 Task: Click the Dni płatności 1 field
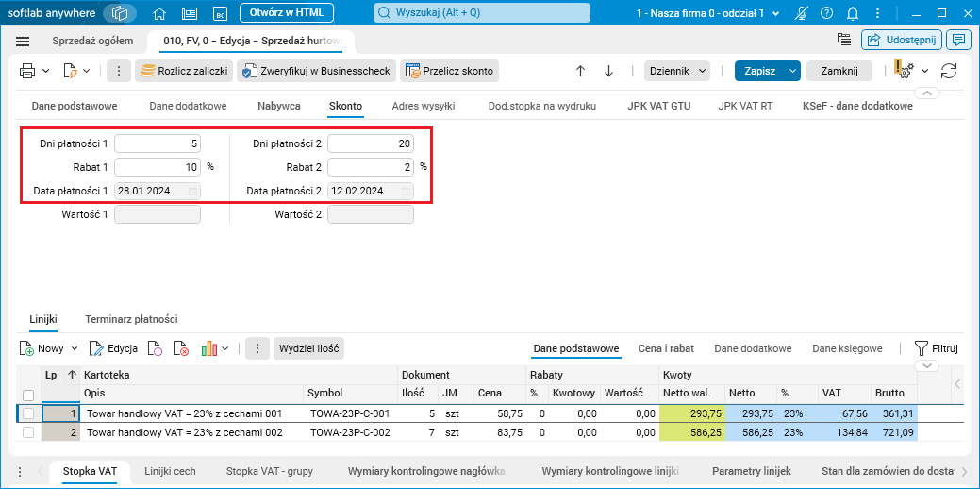(158, 143)
